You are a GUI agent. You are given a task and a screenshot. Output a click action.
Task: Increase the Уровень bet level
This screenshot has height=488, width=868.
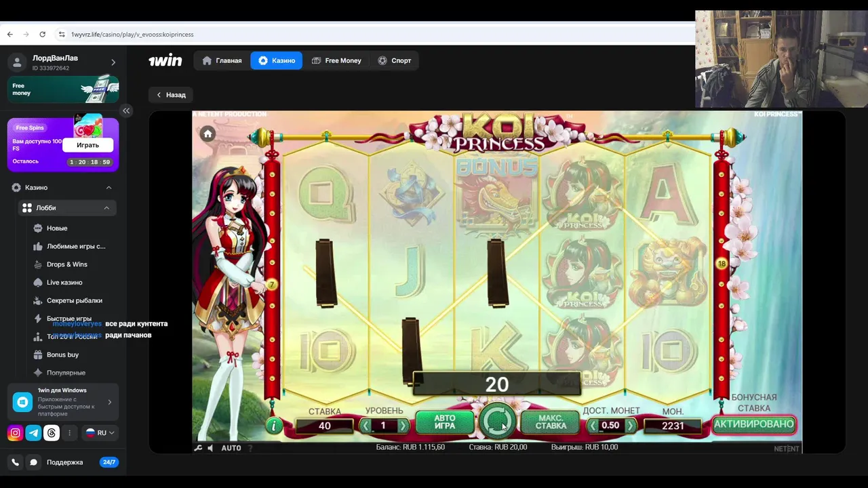[403, 426]
